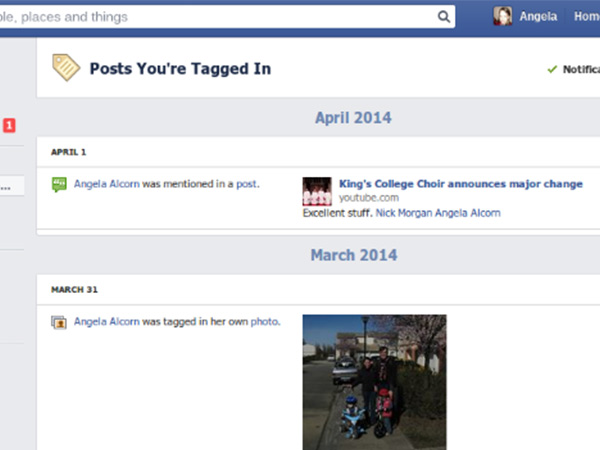Open the 'photo' link in tagged row

[264, 322]
